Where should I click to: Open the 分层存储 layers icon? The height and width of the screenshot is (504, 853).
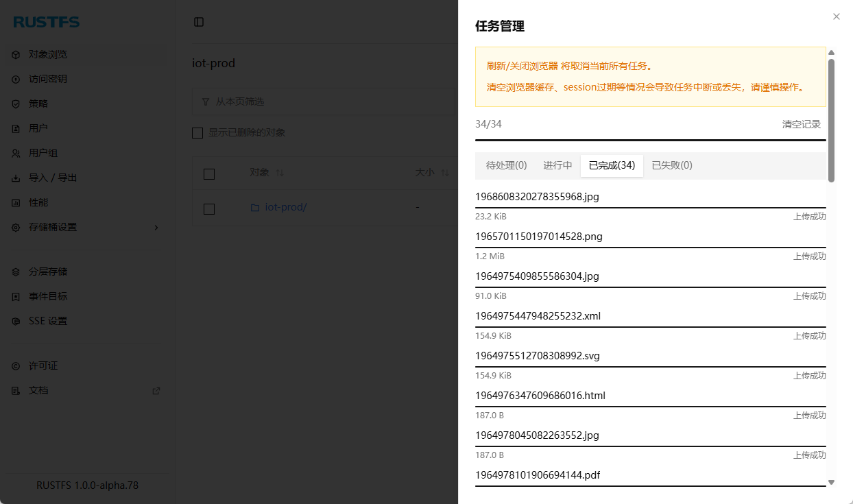pyautogui.click(x=16, y=272)
